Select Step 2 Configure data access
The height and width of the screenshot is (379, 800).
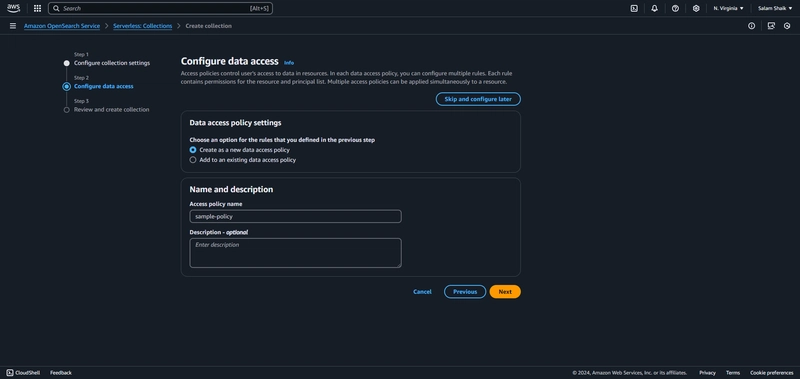click(x=104, y=86)
